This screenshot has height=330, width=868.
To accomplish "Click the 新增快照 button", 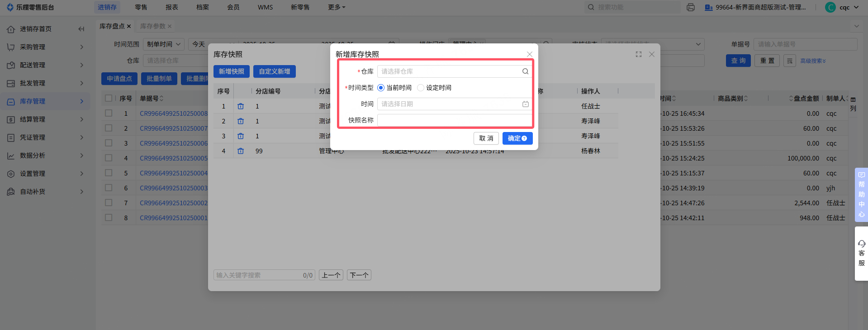I will [232, 71].
